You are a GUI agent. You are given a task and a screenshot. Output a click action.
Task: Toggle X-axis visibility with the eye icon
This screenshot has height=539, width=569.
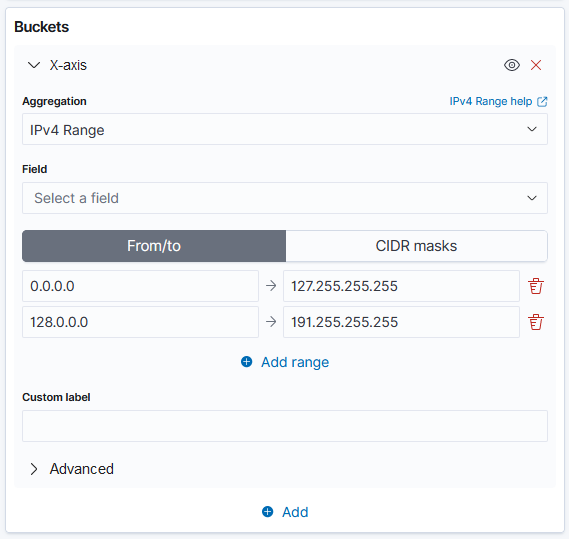[512, 65]
